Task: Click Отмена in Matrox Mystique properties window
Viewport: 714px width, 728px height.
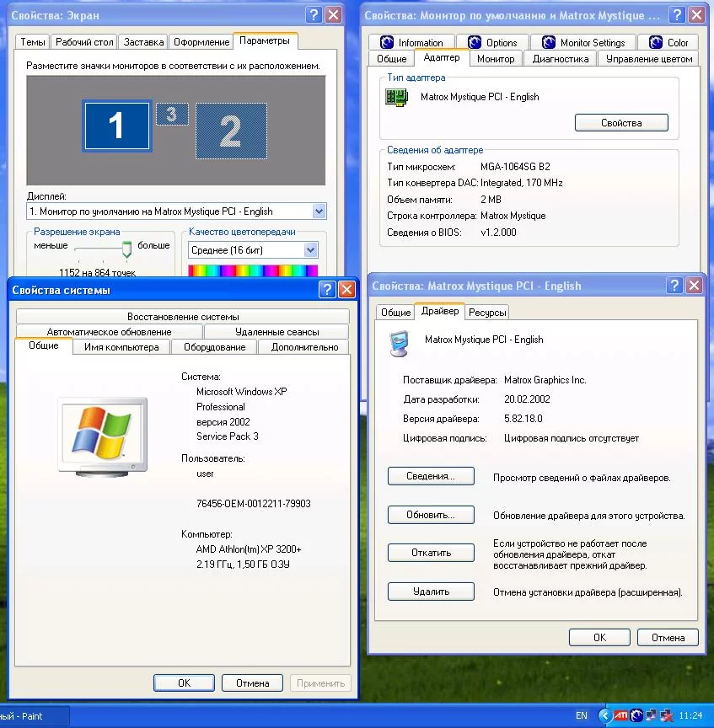Action: [668, 638]
